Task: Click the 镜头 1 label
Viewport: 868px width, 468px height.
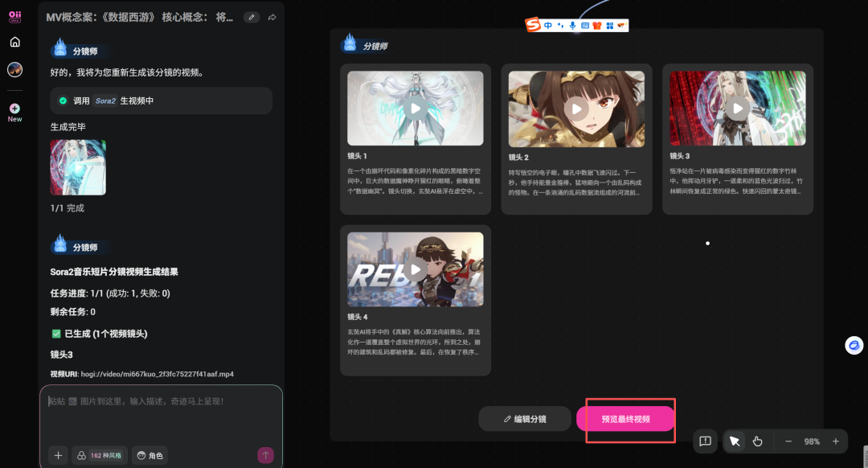Action: pyautogui.click(x=357, y=156)
